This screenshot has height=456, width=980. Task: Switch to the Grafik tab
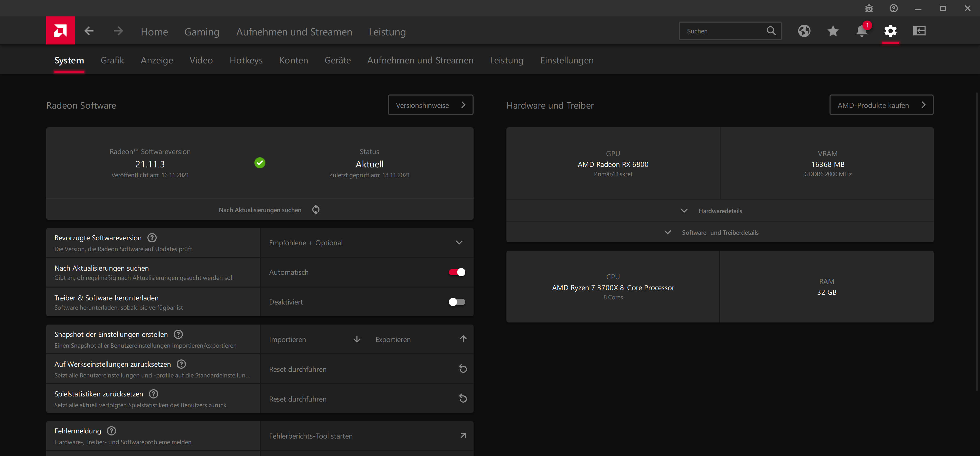click(112, 60)
